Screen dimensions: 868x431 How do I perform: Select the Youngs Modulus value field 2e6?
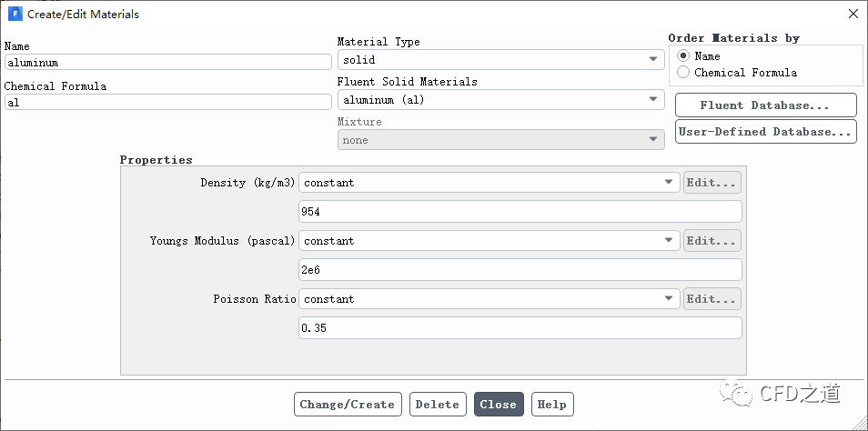520,270
